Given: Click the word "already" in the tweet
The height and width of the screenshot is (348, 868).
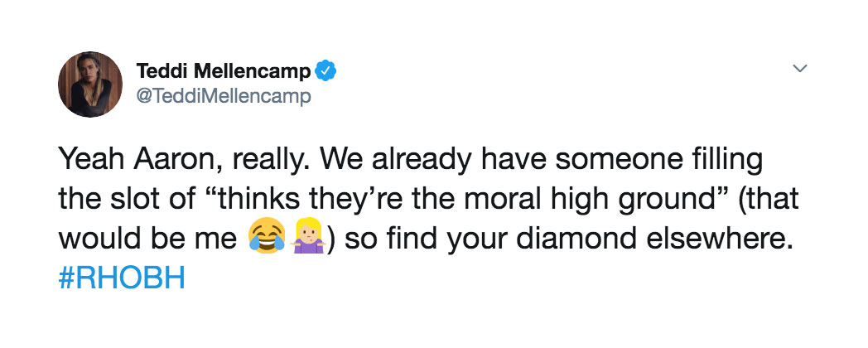Looking at the screenshot, I should coord(401,157).
